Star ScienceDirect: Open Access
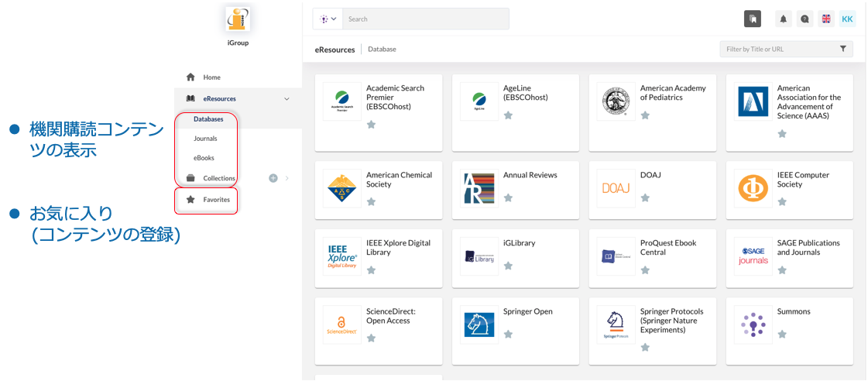 point(372,338)
